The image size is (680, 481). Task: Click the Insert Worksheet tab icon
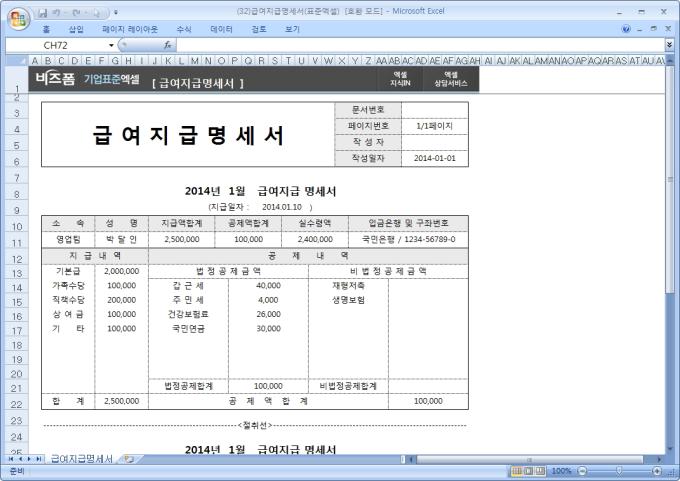click(x=129, y=459)
